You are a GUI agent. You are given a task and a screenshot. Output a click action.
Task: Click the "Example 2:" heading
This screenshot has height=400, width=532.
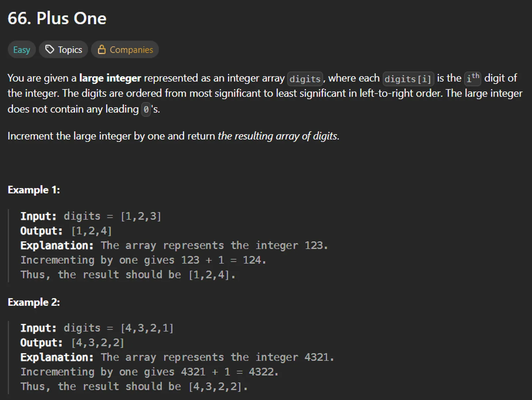click(x=34, y=302)
